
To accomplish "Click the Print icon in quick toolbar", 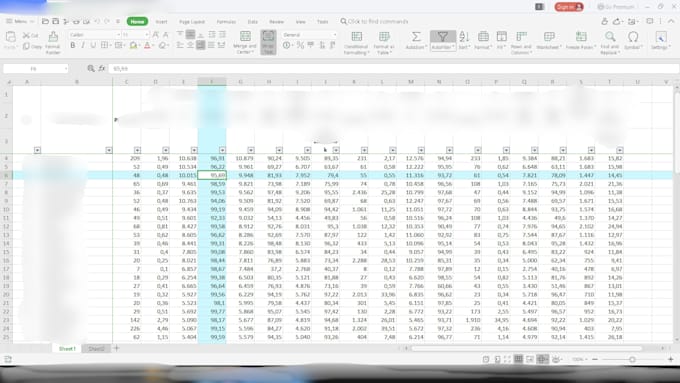I will [76, 21].
